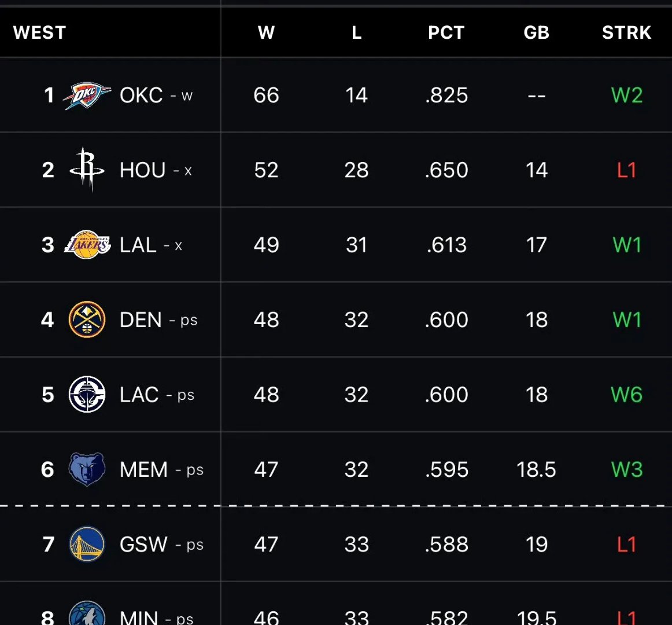Viewport: 672px width, 625px height.
Task: Open the Golden State Warriors logo
Action: [87, 544]
